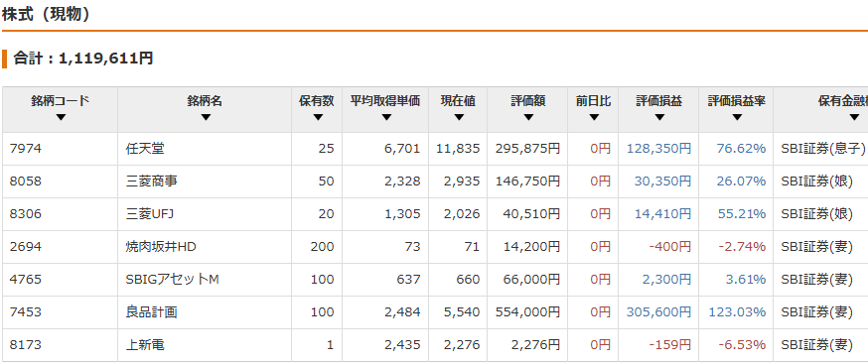Screen dimensions: 868x364
Task: Click the 三菱UFJ row name
Action: coord(150,213)
